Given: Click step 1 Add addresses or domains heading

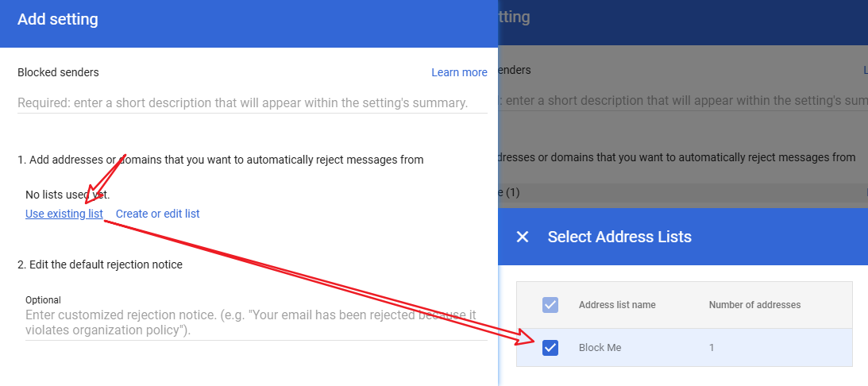Looking at the screenshot, I should click(220, 160).
